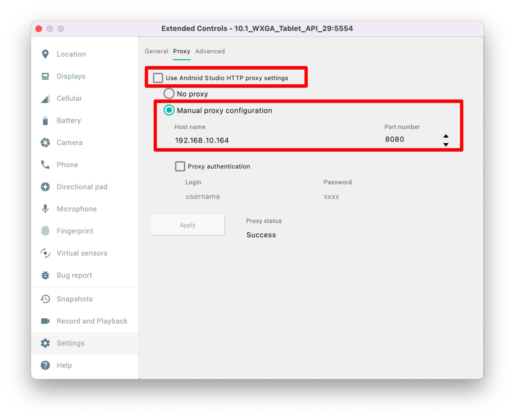Go to Directional pad label
The width and height of the screenshot is (515, 420).
pyautogui.click(x=82, y=187)
